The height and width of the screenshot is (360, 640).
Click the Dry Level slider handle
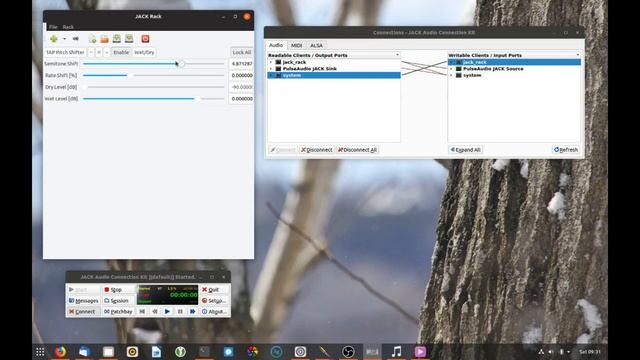[x=84, y=87]
